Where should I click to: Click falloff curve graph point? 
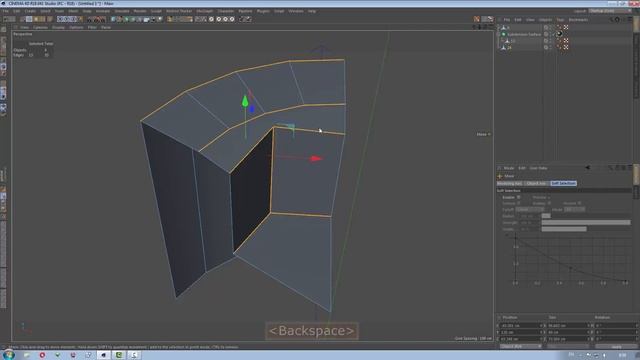[x=571, y=268]
